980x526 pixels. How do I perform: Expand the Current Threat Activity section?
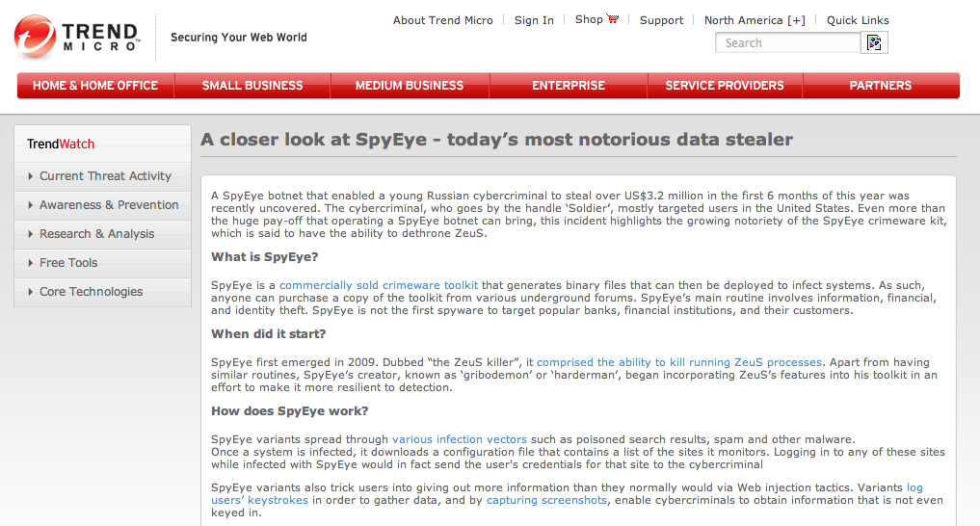click(104, 176)
